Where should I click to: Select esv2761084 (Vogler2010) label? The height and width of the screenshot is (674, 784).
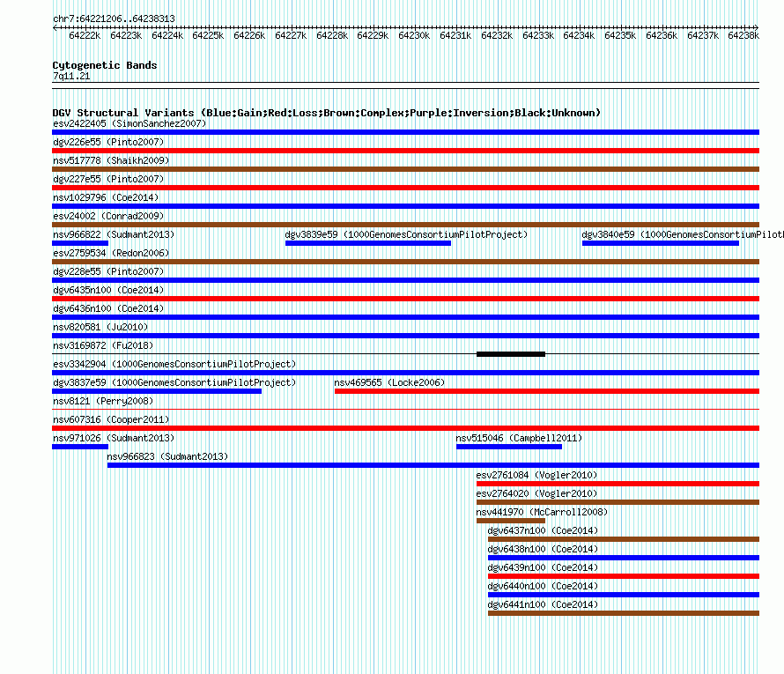point(536,475)
